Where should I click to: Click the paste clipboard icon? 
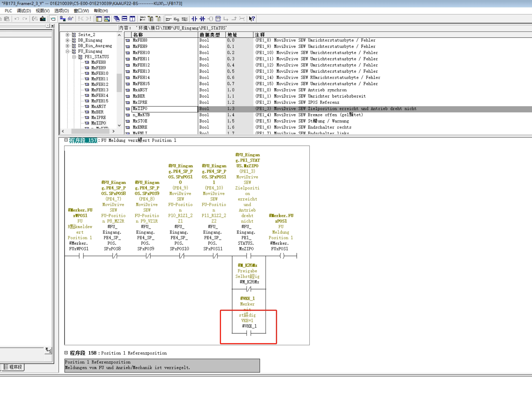click(7, 19)
